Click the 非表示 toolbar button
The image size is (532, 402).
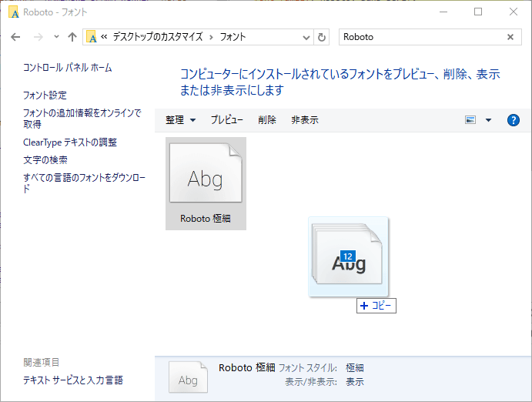point(305,120)
